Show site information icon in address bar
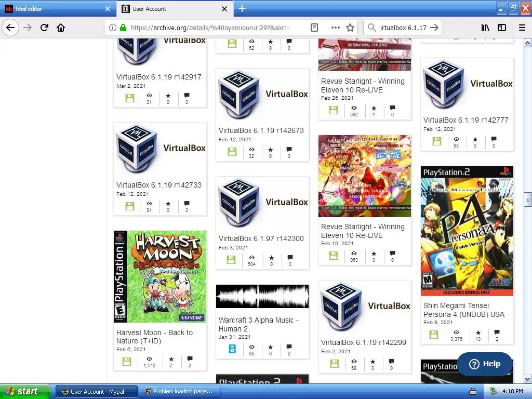The image size is (532, 399). [113, 28]
